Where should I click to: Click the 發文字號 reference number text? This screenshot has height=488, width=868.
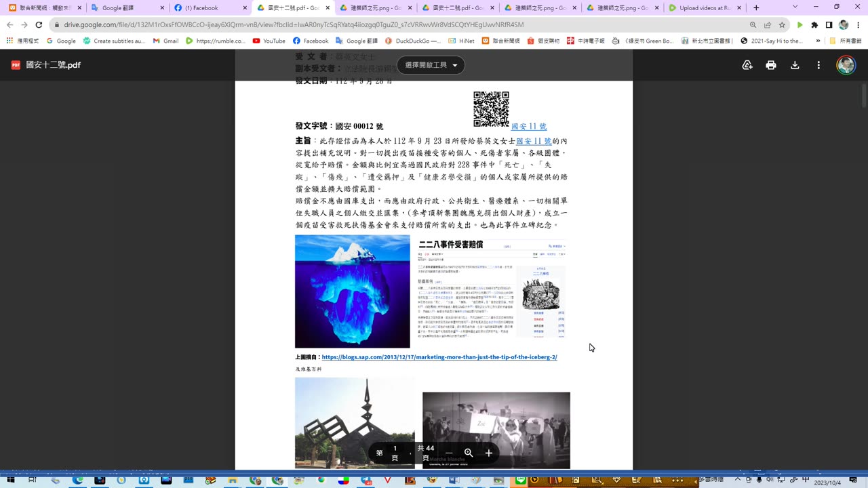click(x=339, y=126)
